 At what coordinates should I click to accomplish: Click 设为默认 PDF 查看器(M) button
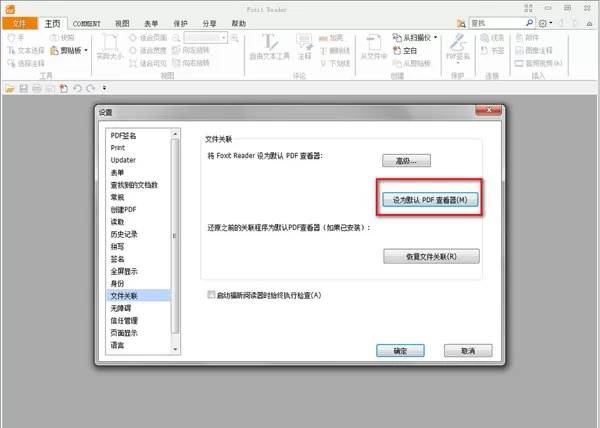(430, 200)
